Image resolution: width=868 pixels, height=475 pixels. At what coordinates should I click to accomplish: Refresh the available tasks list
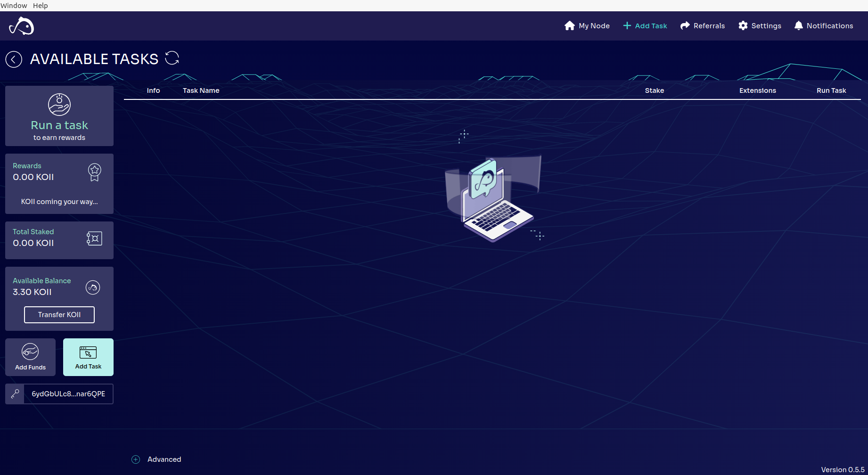click(x=172, y=58)
